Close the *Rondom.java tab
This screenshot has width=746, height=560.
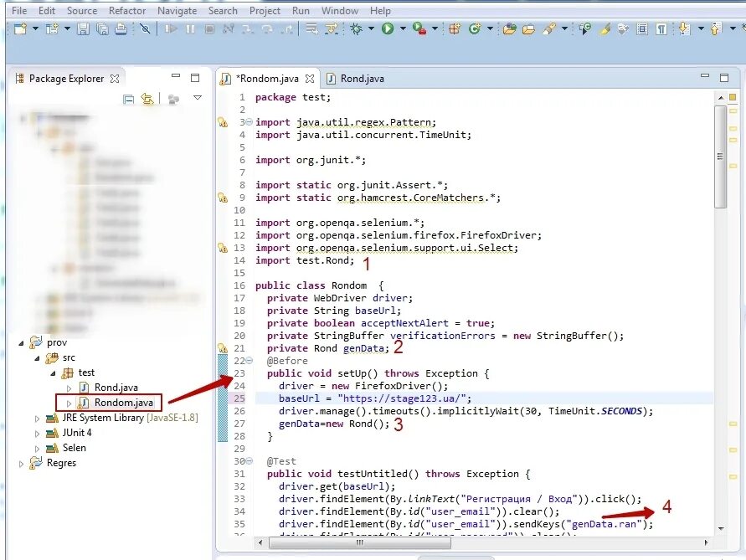310,79
